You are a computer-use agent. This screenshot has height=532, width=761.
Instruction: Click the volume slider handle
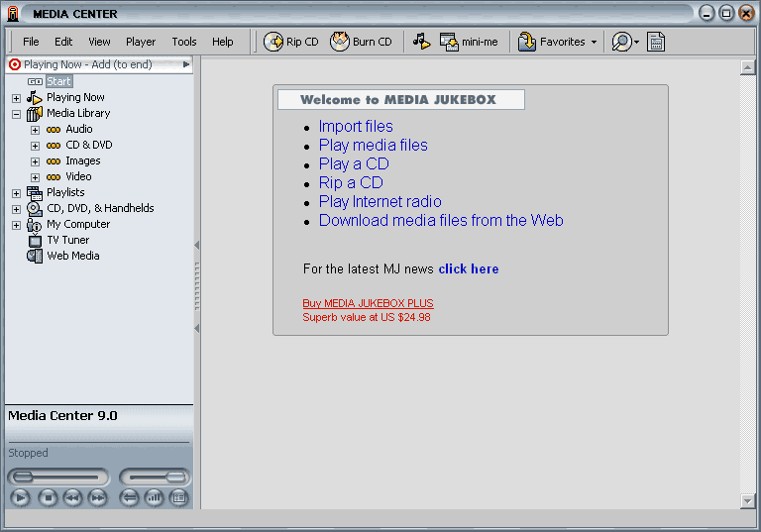[176, 478]
